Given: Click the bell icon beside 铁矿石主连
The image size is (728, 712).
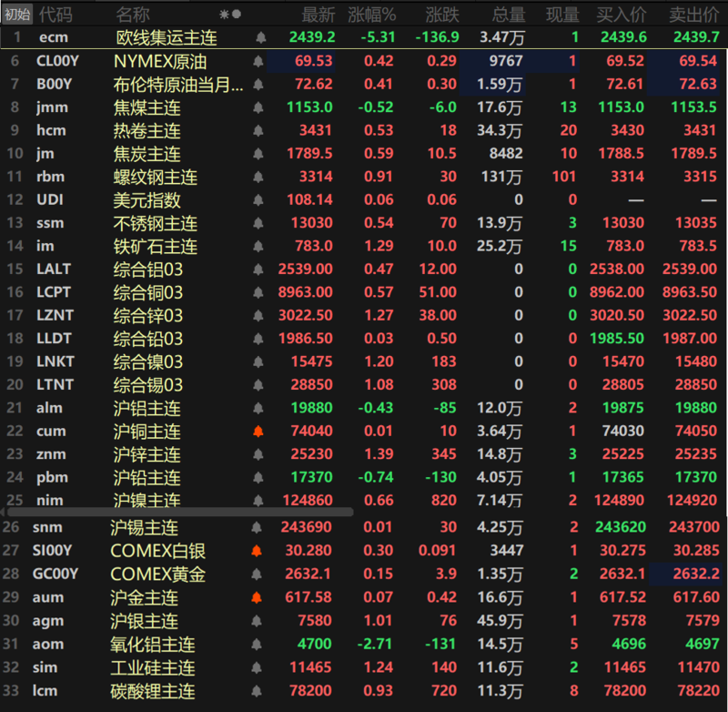Looking at the screenshot, I should pos(258,247).
